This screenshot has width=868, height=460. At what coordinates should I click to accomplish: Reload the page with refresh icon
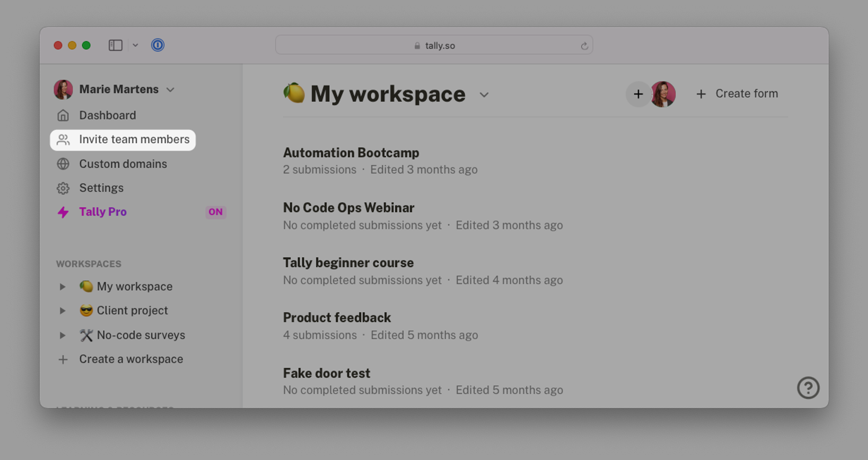click(584, 46)
